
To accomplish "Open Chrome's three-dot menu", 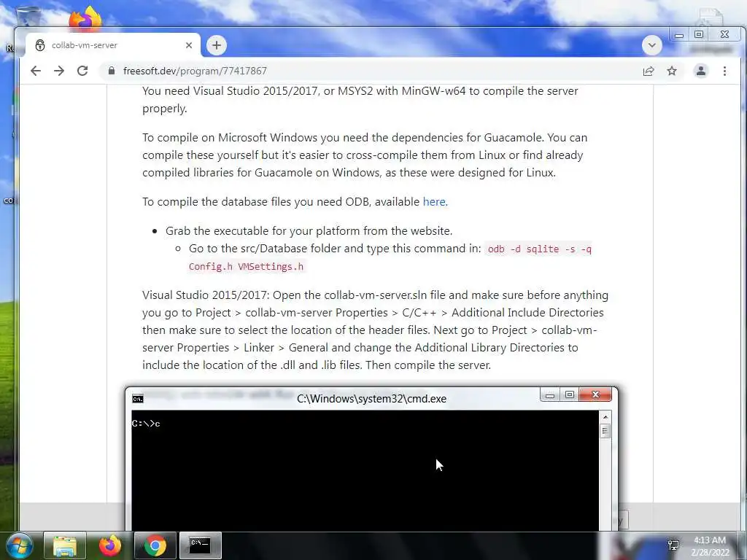I will pos(724,71).
